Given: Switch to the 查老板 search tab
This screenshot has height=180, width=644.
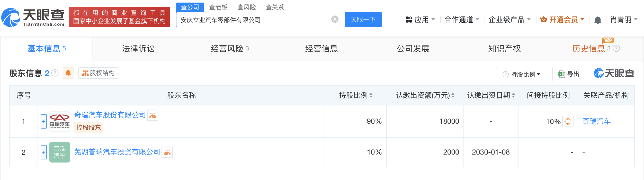Looking at the screenshot, I should (x=218, y=7).
